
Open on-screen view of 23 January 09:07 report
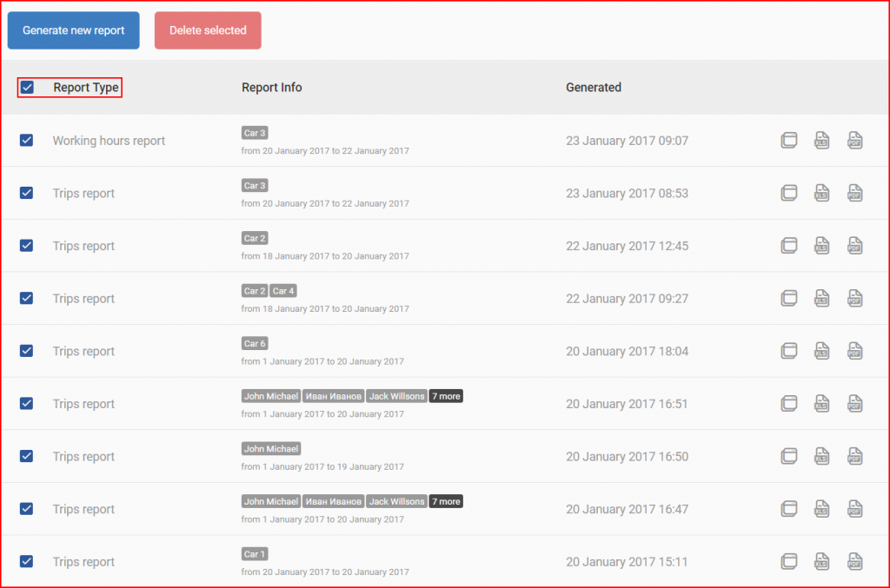click(789, 140)
